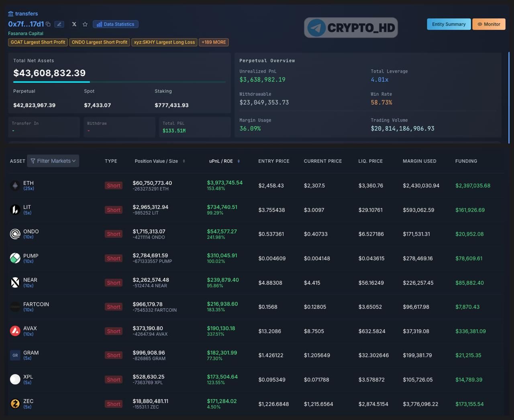Click the ONDO asset icon
Image resolution: width=514 pixels, height=420 pixels.
[15, 233]
